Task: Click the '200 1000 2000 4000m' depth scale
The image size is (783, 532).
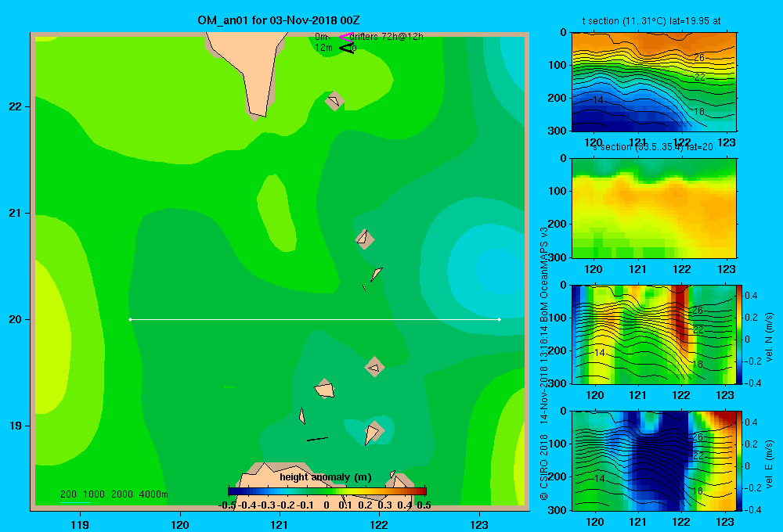Action: 114,494
